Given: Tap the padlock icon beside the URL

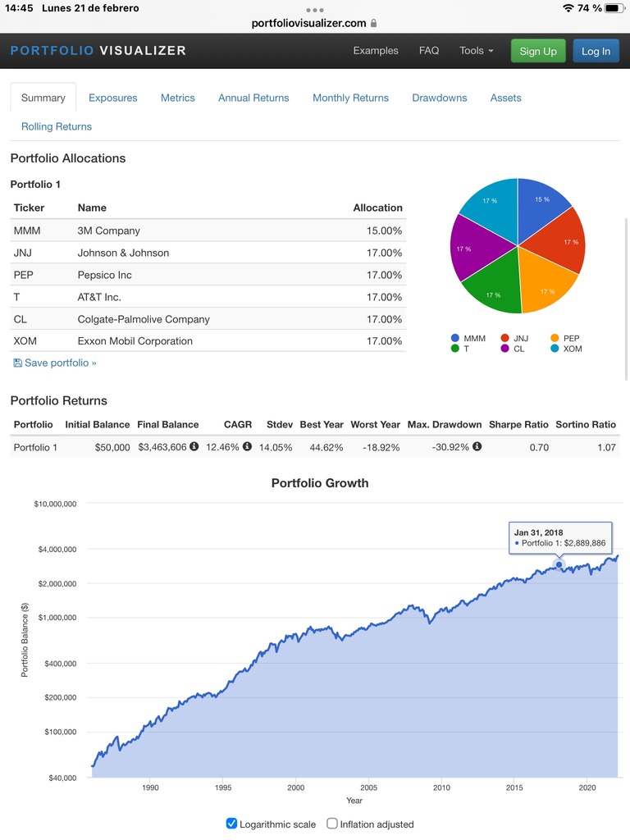Looking at the screenshot, I should [x=373, y=23].
